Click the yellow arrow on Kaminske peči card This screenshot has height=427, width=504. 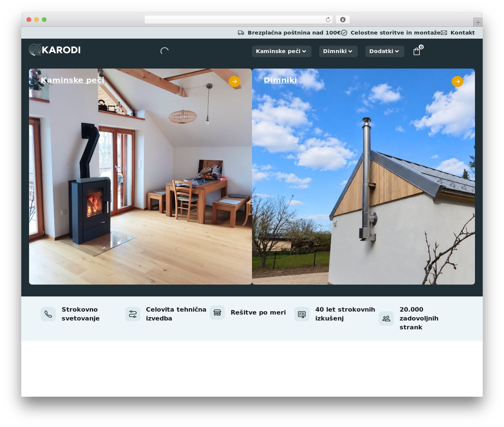(235, 81)
